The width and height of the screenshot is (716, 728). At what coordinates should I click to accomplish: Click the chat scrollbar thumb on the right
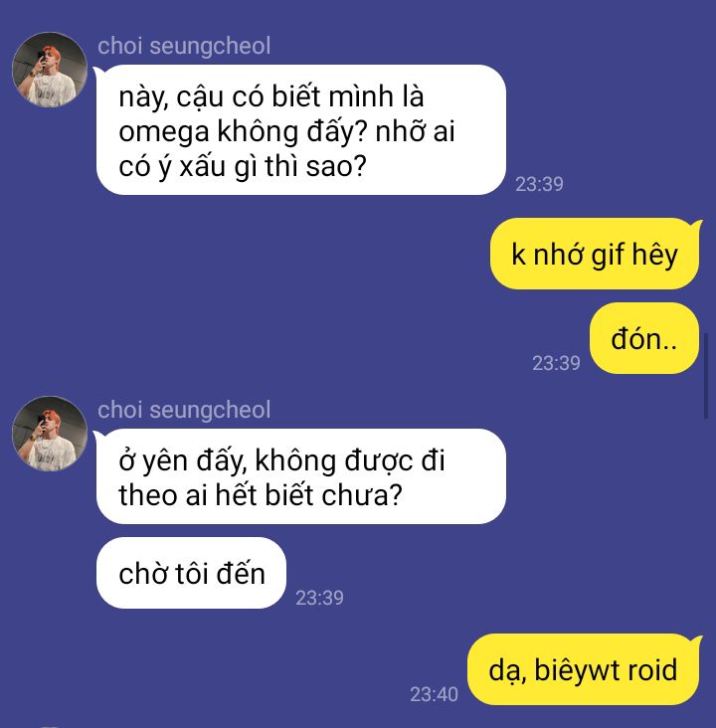pyautogui.click(x=706, y=376)
